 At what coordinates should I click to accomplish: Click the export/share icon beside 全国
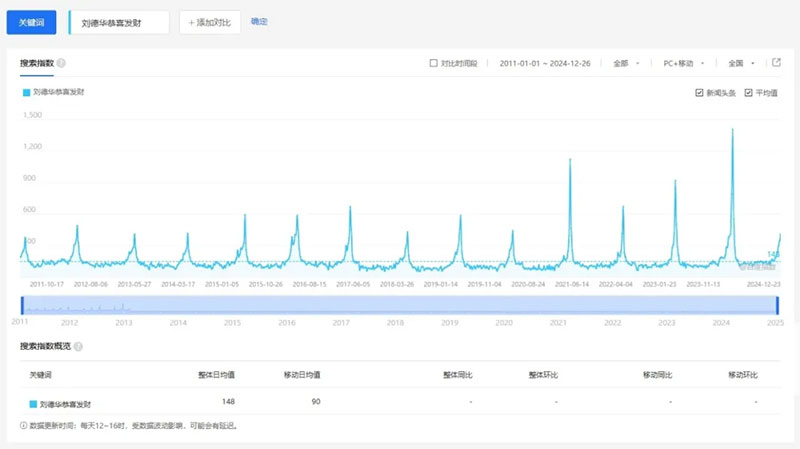coord(776,63)
